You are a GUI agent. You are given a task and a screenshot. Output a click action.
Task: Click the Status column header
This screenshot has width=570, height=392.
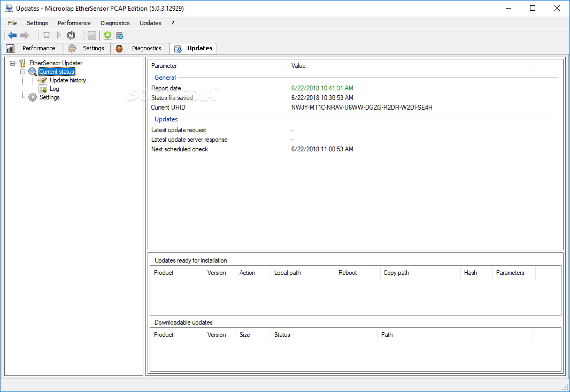(x=324, y=335)
